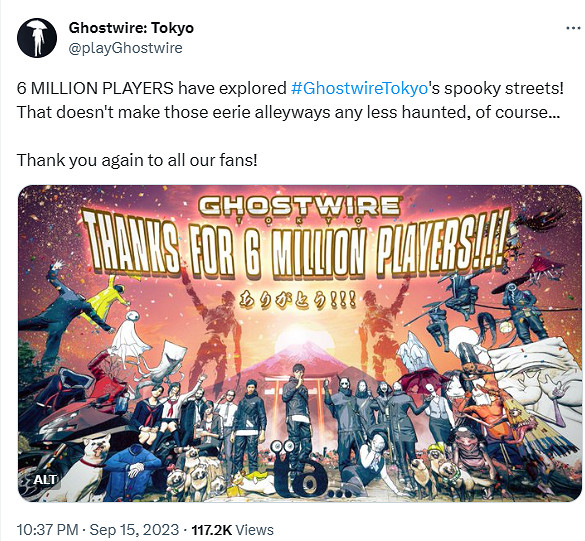Open the #GhostwireTokyo hashtag

pos(359,88)
